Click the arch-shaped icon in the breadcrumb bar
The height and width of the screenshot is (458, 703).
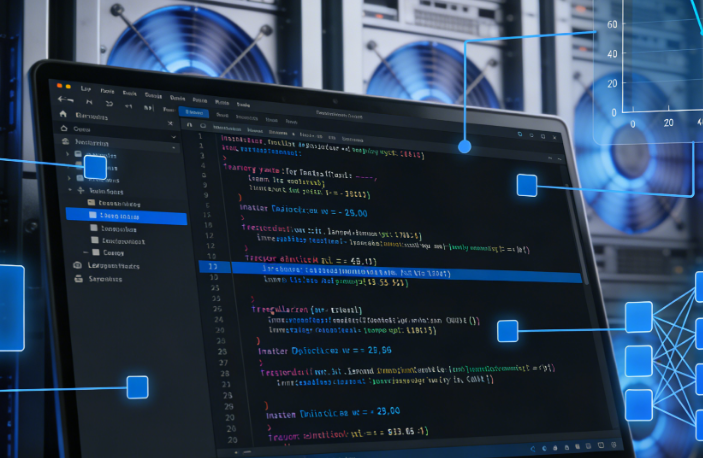(x=190, y=125)
